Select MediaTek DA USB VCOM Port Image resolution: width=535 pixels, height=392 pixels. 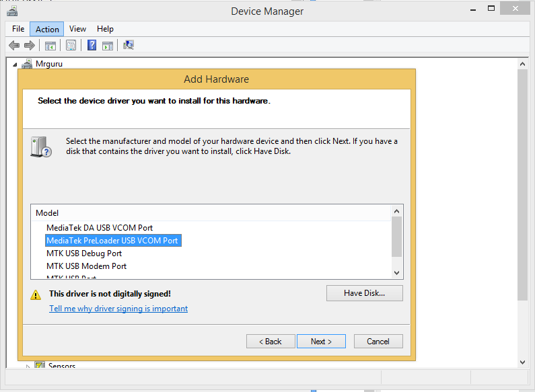[x=100, y=228]
